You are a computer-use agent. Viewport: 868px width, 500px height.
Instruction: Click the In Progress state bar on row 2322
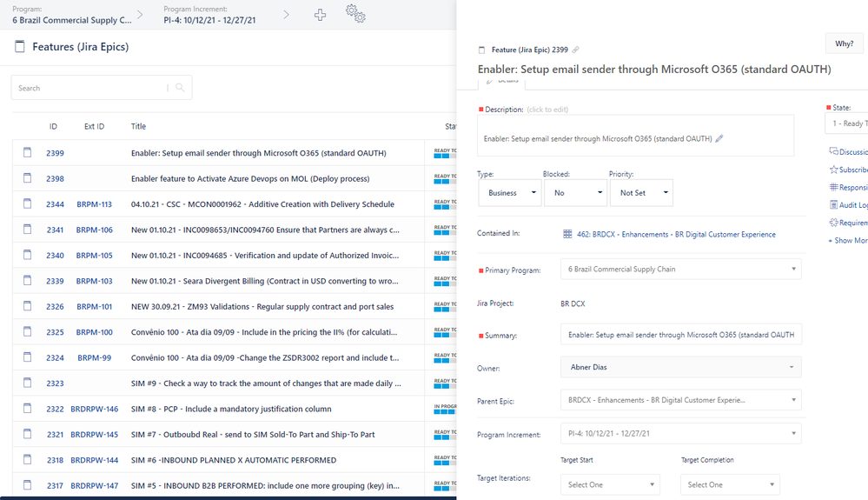[445, 410]
